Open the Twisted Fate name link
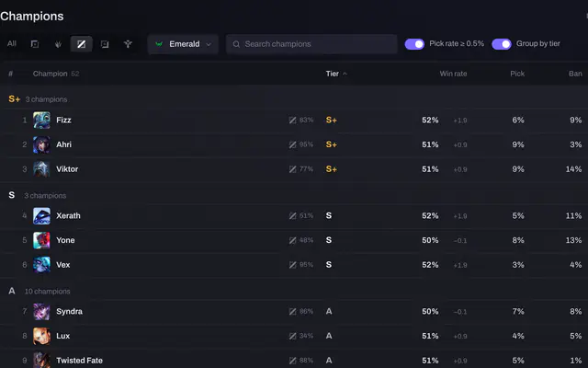The height and width of the screenshot is (368, 588). (79, 361)
